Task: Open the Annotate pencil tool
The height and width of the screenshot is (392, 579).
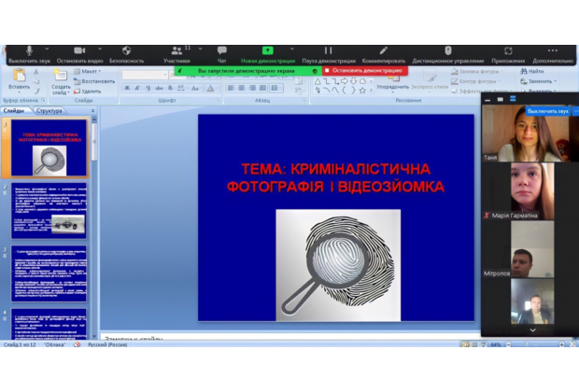Action: click(x=383, y=50)
